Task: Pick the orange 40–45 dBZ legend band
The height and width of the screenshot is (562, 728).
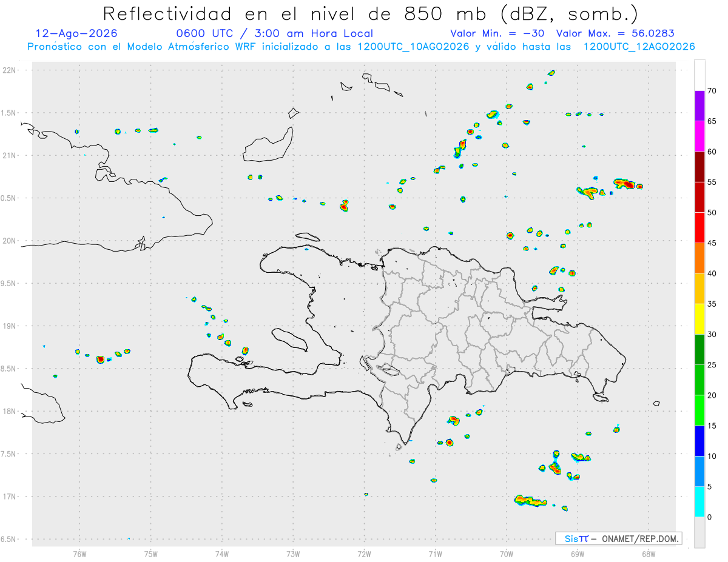Action: 699,258
